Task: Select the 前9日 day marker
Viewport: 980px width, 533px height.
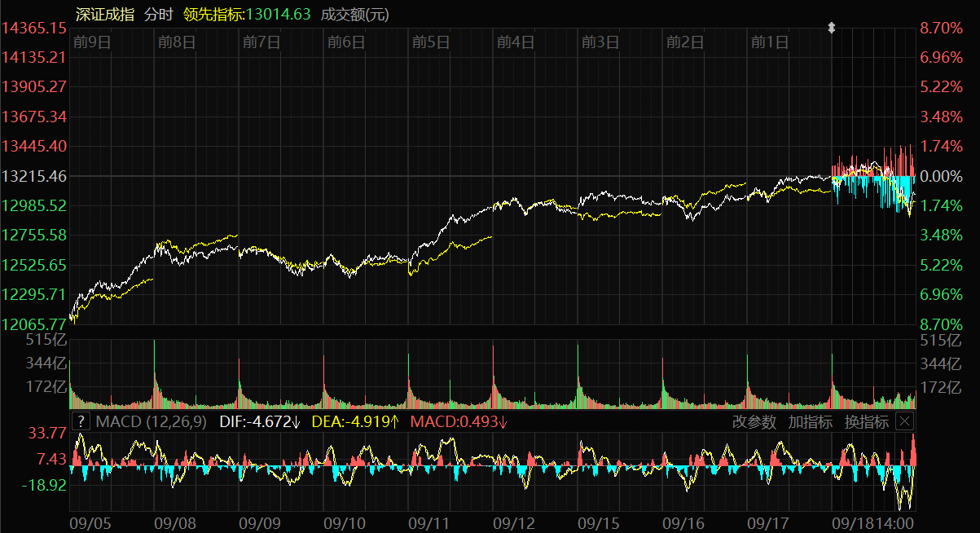Action: click(91, 42)
